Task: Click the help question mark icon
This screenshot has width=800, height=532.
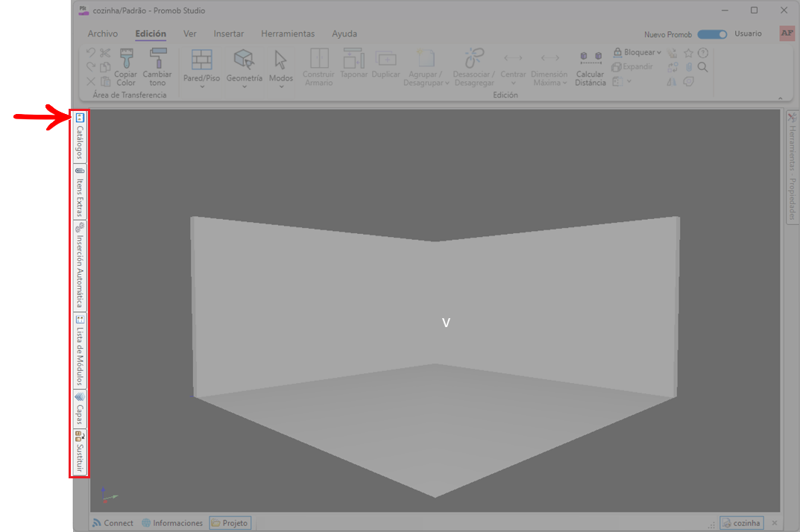Action: pos(703,53)
